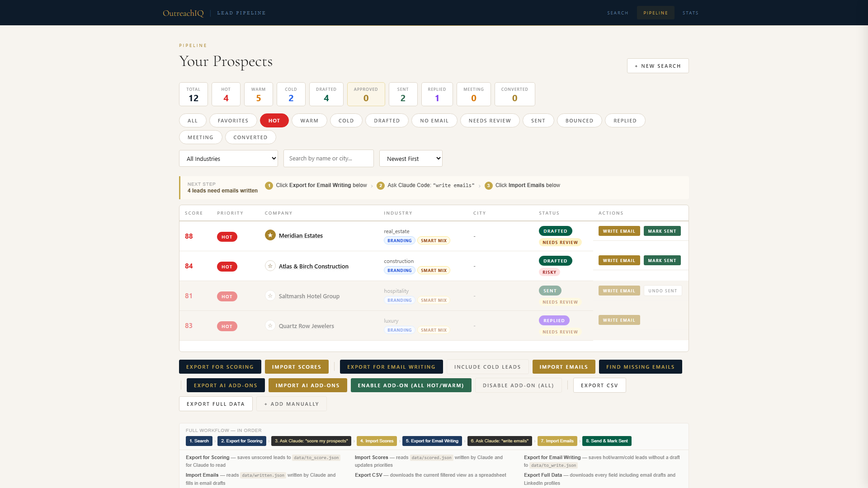868x488 pixels.
Task: Click Export Full Data button
Action: (216, 404)
